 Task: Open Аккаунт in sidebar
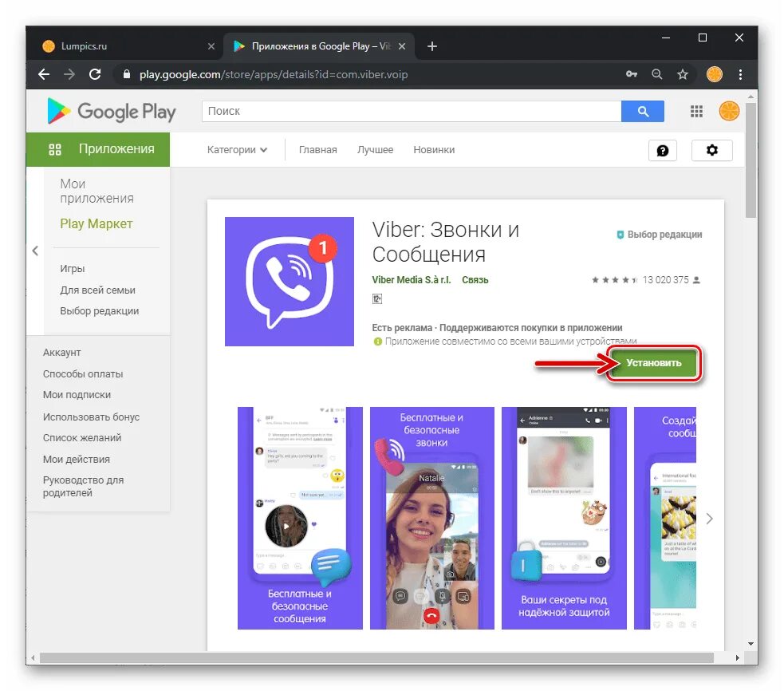pyautogui.click(x=61, y=352)
